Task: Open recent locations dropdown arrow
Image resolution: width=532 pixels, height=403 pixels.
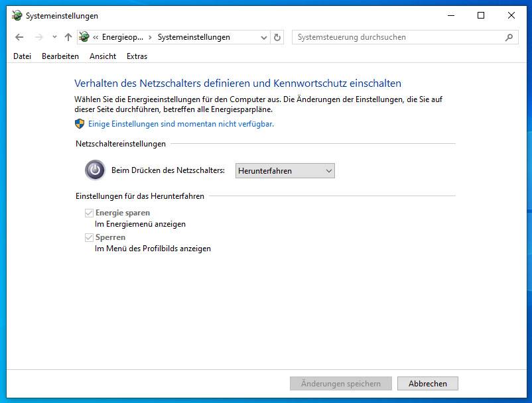Action: pyautogui.click(x=54, y=37)
